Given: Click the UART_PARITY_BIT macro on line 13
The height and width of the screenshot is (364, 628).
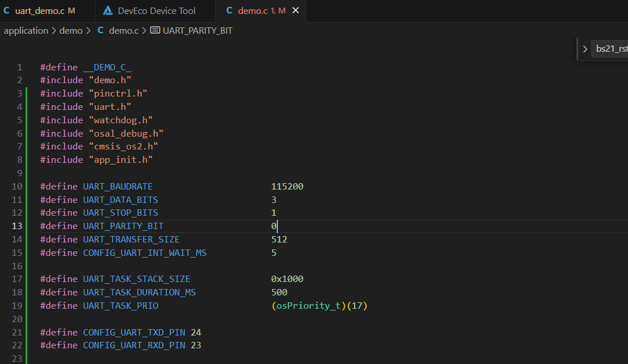Looking at the screenshot, I should pos(123,226).
